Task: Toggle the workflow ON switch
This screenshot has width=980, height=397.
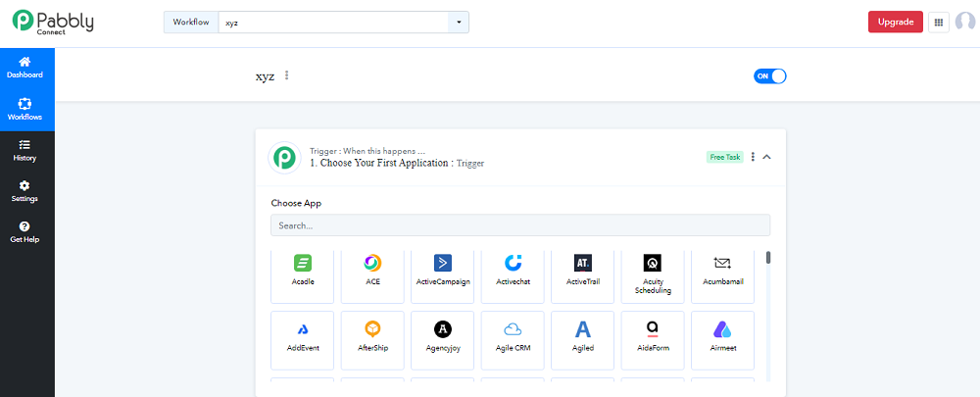Action: coord(770,76)
